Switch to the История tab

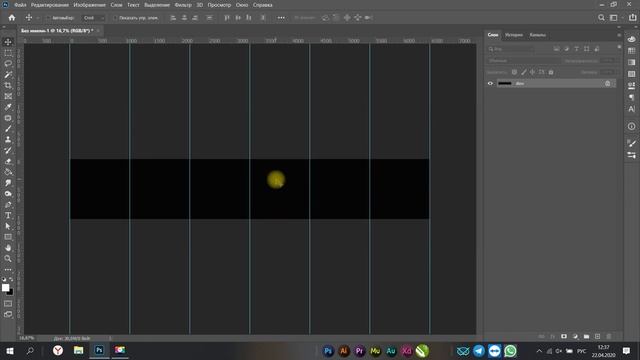513,35
